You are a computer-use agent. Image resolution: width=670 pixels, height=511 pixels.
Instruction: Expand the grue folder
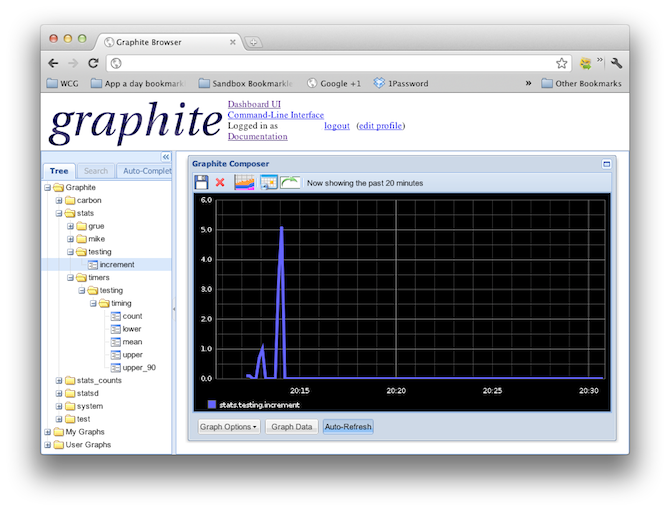[71, 226]
